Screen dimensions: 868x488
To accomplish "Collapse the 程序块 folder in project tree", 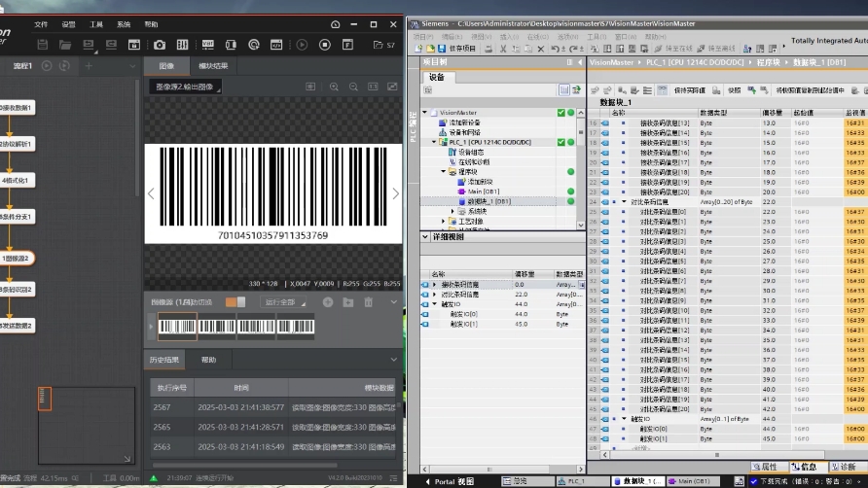I will 442,172.
